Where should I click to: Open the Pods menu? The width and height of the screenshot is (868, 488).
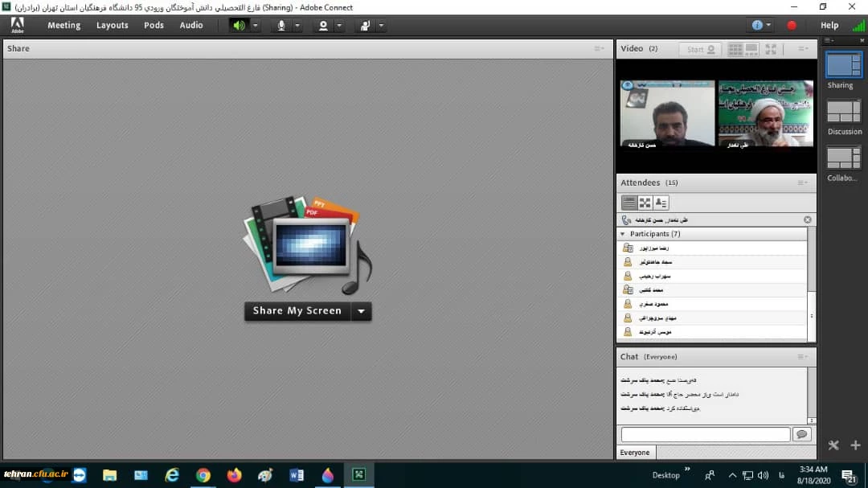click(154, 25)
